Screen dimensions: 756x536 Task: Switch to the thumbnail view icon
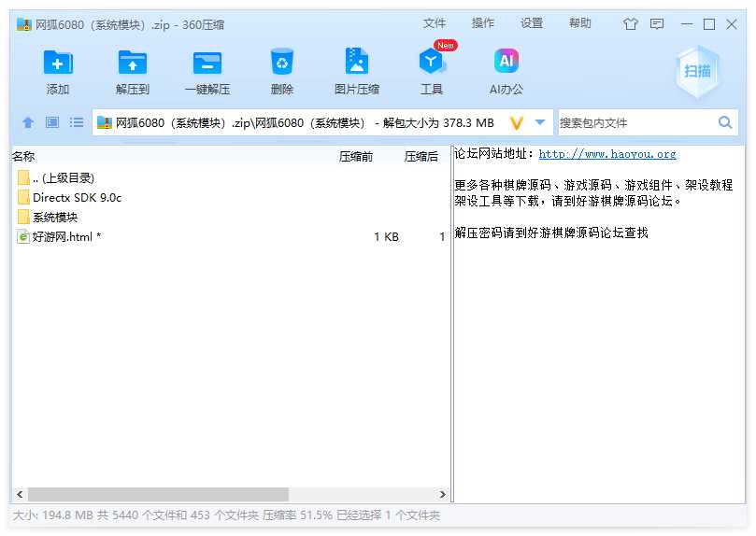pyautogui.click(x=52, y=122)
